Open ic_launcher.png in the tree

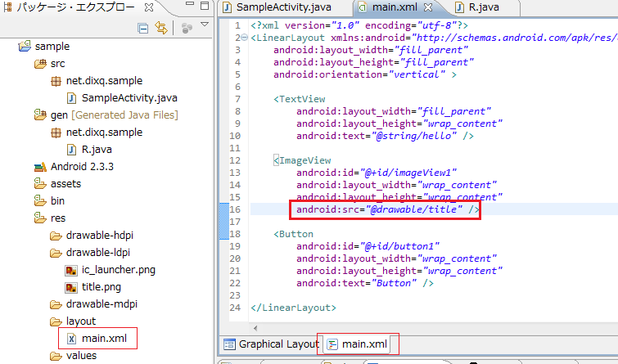pyautogui.click(x=118, y=270)
